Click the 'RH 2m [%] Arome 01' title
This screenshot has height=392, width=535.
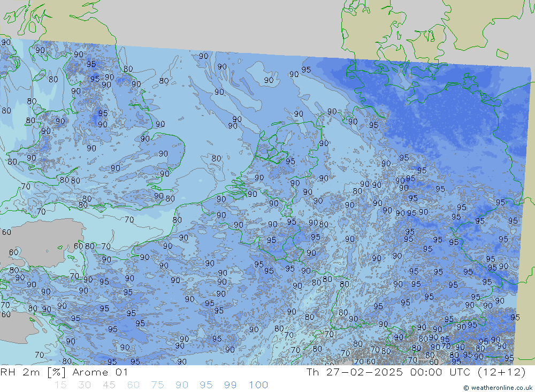pos(64,372)
